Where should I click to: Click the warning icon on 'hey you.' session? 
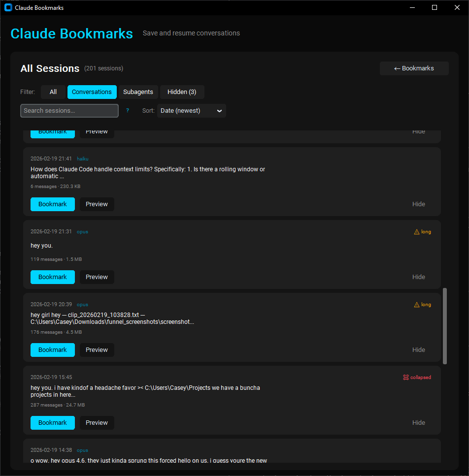tap(417, 232)
